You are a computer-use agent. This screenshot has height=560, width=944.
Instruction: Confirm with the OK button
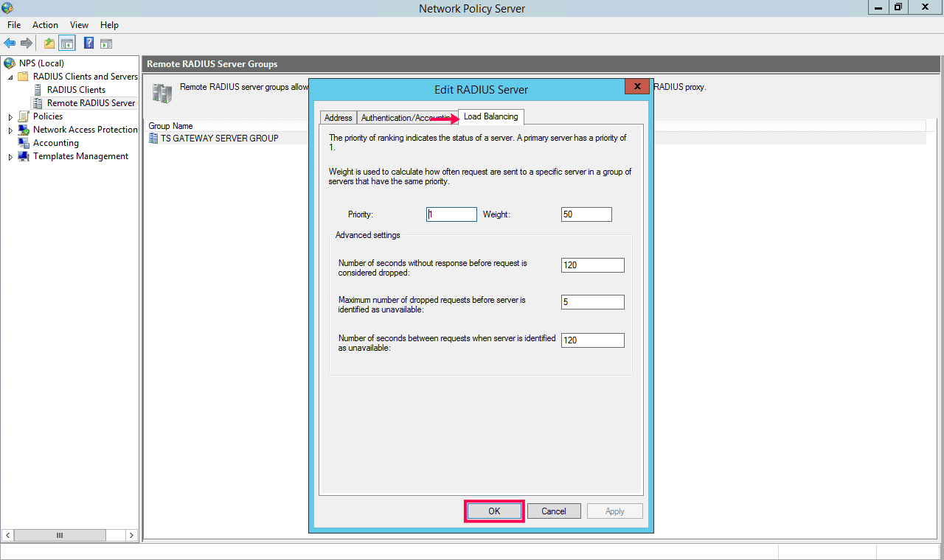(494, 511)
